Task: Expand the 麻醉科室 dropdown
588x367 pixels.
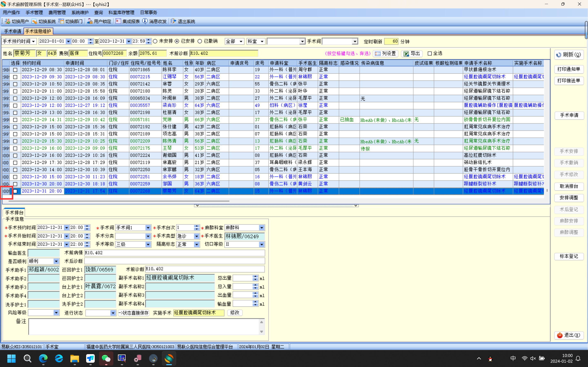Action: point(262,228)
